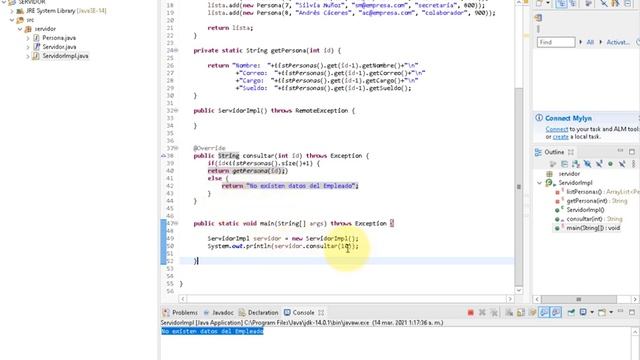Remove all terminated launches in Console
The height and width of the screenshot is (360, 640).
click(494, 313)
